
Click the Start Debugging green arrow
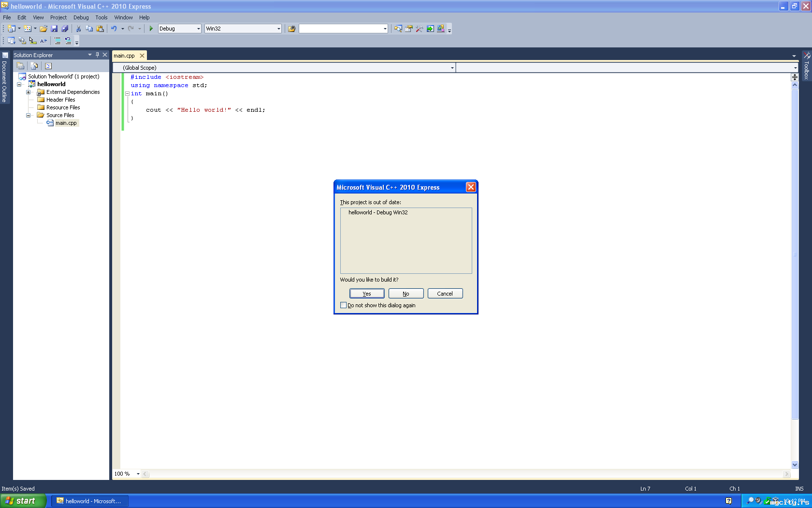(x=151, y=29)
